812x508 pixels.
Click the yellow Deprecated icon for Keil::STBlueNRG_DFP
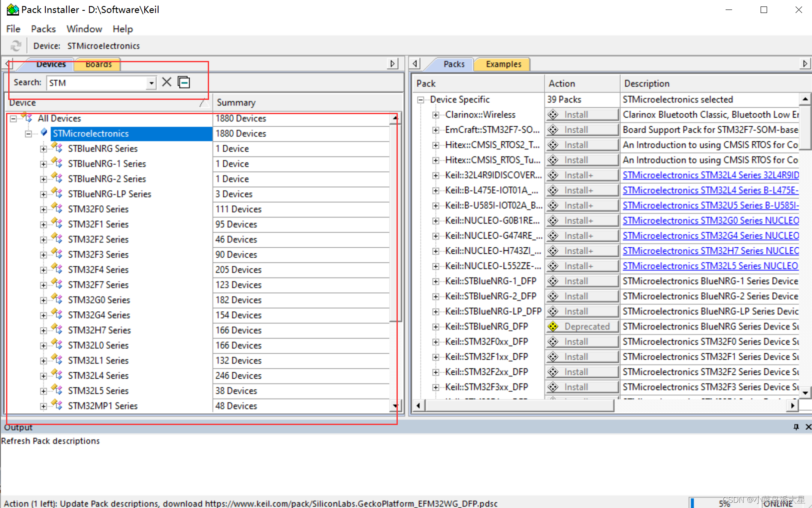pyautogui.click(x=553, y=326)
